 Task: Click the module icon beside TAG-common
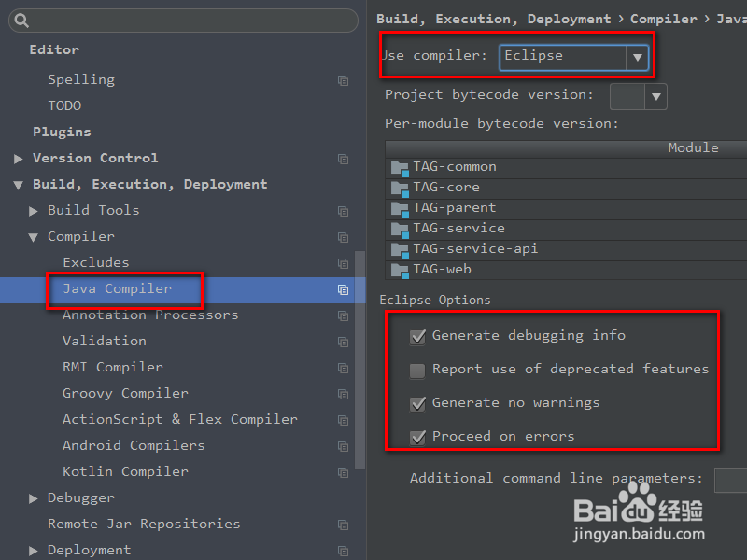[x=400, y=165]
